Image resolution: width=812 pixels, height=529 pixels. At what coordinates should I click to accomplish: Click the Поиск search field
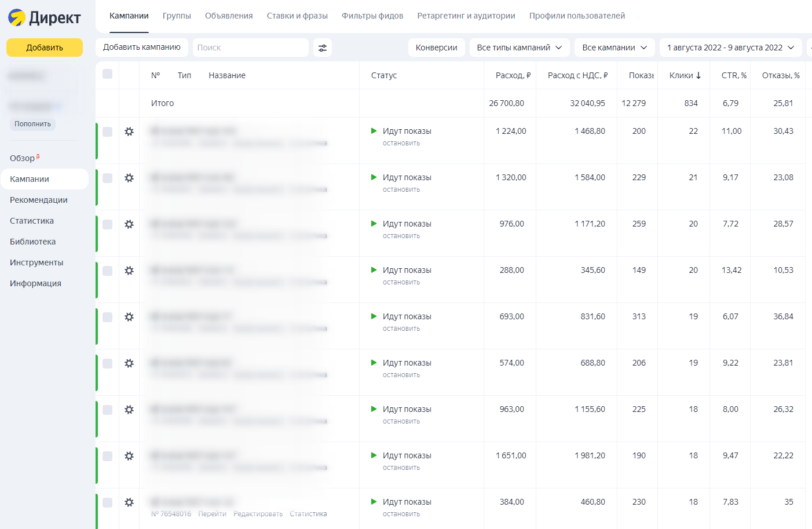point(250,48)
